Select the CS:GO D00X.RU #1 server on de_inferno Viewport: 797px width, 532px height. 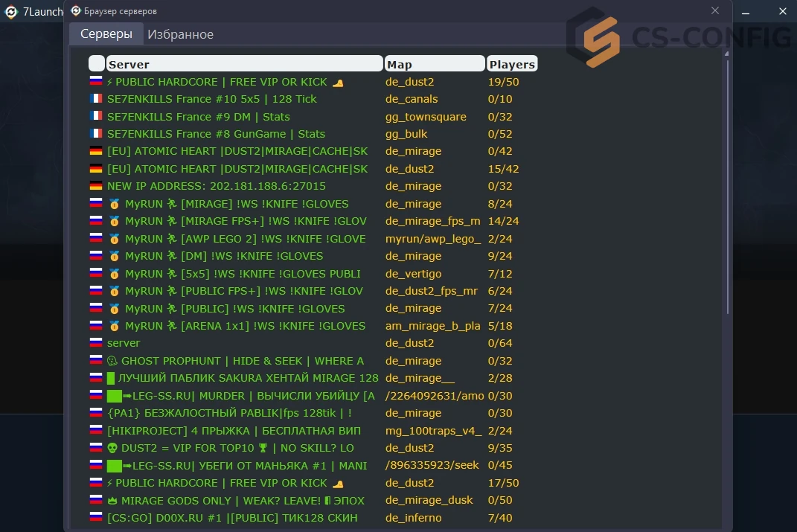click(223, 518)
